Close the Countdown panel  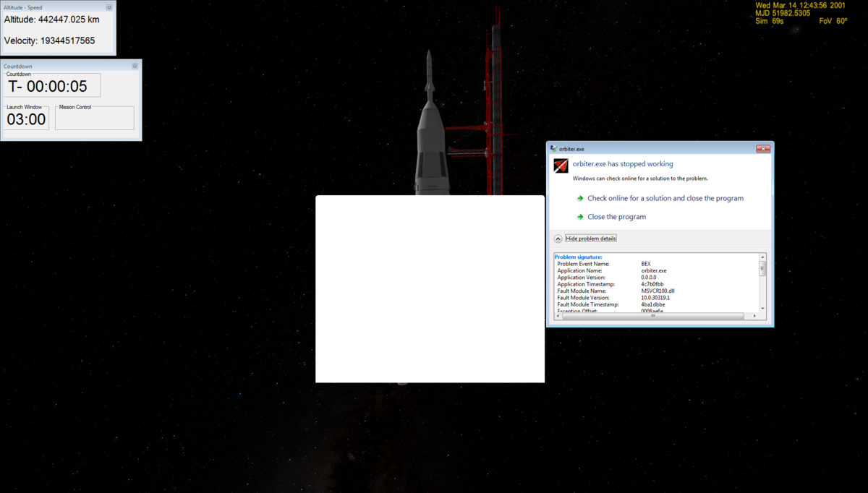[135, 66]
